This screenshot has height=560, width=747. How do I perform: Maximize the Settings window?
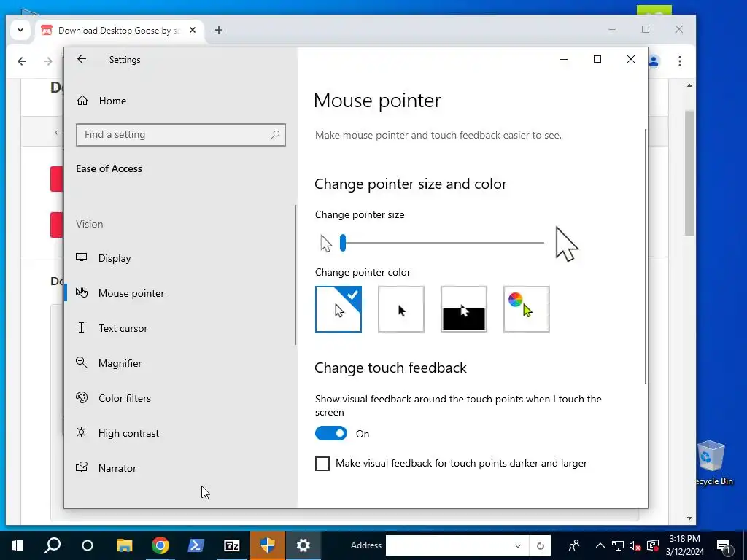[597, 59]
